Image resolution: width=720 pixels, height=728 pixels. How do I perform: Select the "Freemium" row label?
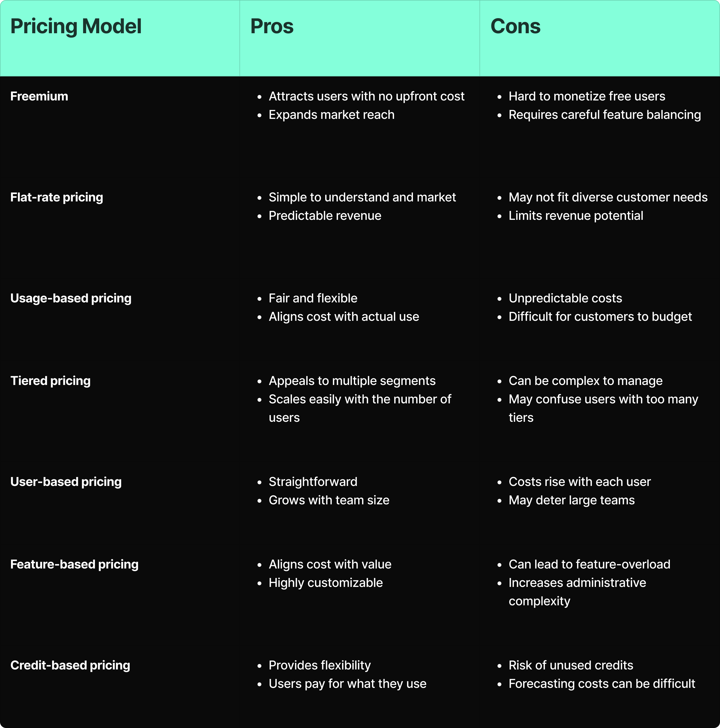click(39, 96)
